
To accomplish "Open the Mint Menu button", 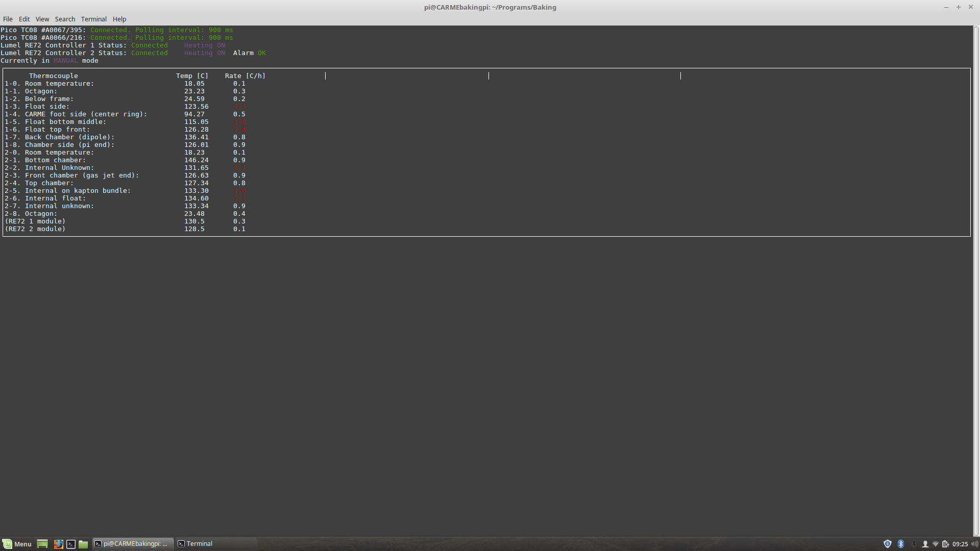I will (x=18, y=544).
